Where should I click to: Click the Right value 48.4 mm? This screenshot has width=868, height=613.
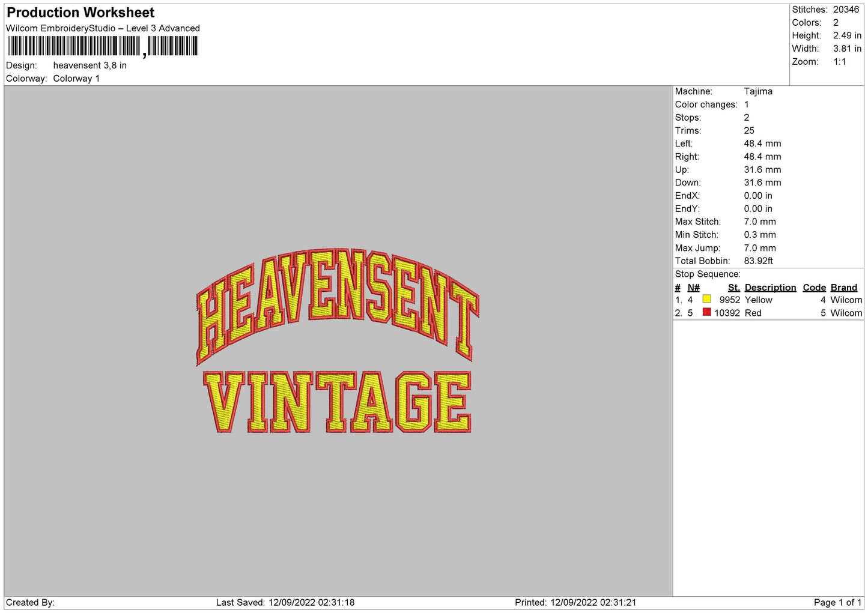(762, 157)
